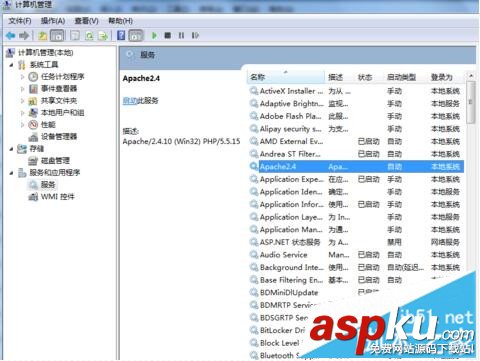Collapse the 服务和应用程序 tree node

point(11,173)
